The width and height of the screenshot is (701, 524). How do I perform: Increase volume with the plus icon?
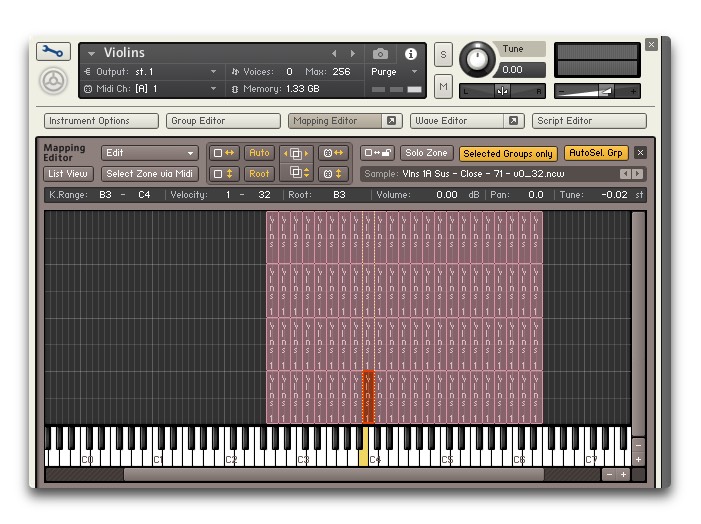(x=633, y=92)
